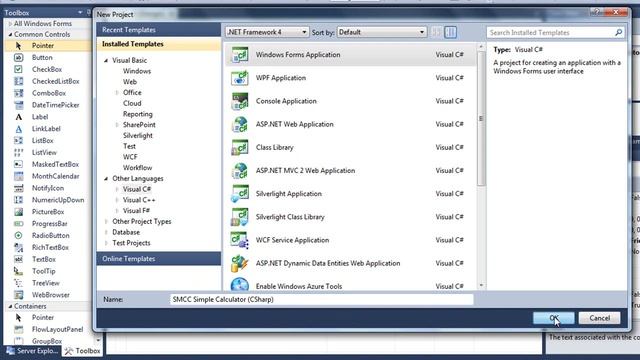Open the Online Templates section
Screen dimensions: 640x360
pos(159,259)
